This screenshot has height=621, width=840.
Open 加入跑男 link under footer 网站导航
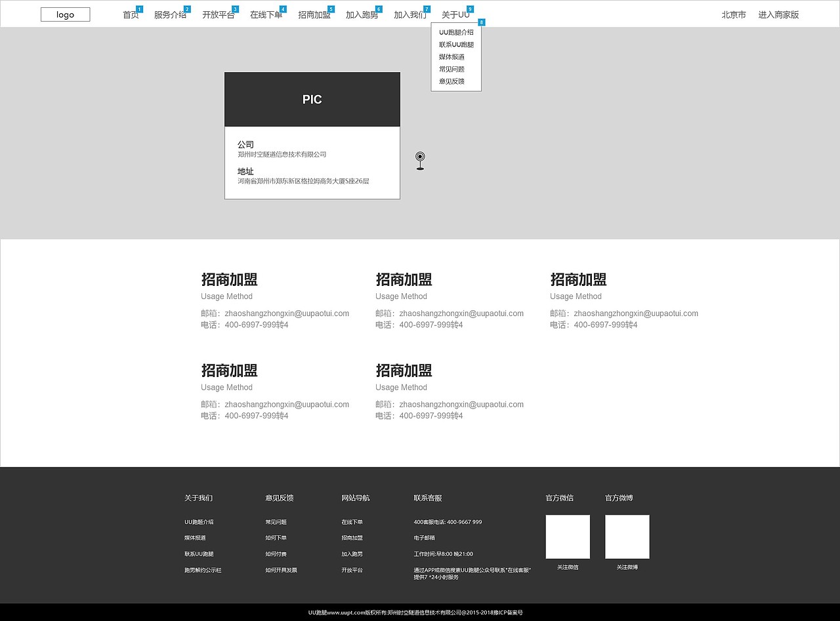(x=352, y=554)
